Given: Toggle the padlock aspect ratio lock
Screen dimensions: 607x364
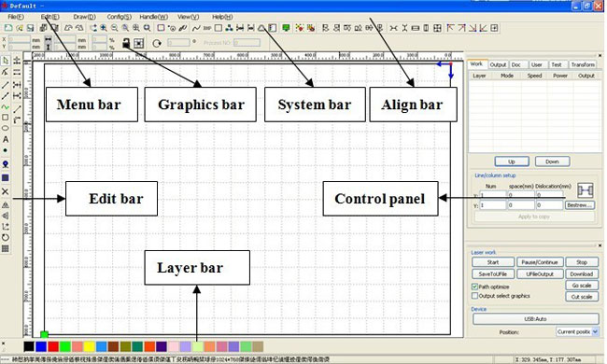Looking at the screenshot, I should pyautogui.click(x=126, y=43).
